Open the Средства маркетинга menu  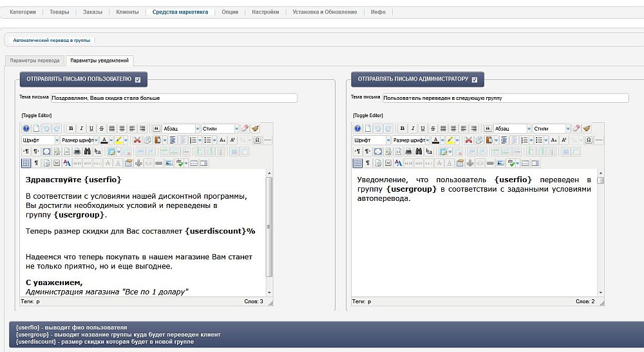[x=180, y=12]
